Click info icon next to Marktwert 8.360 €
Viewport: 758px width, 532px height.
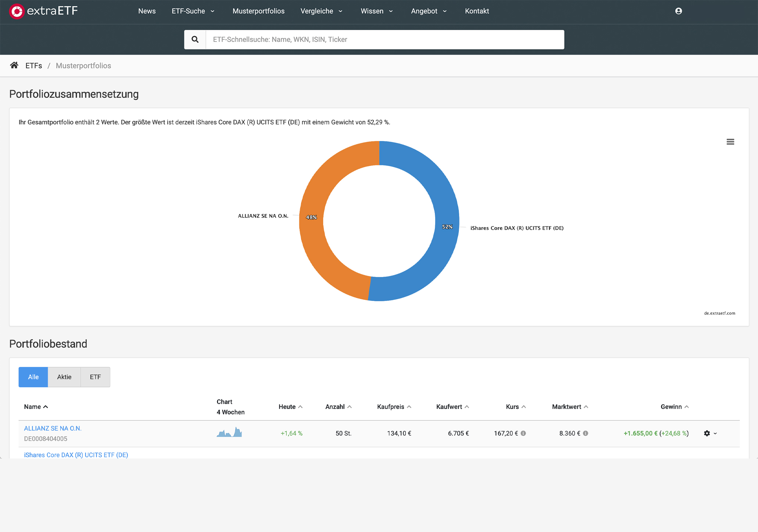(586, 434)
